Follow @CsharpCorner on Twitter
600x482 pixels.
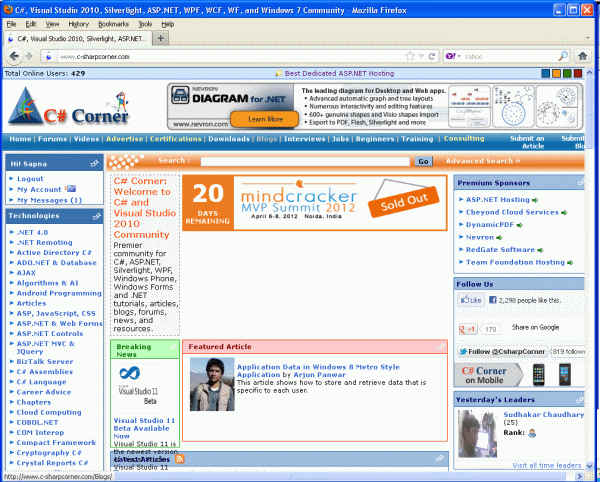coord(502,352)
